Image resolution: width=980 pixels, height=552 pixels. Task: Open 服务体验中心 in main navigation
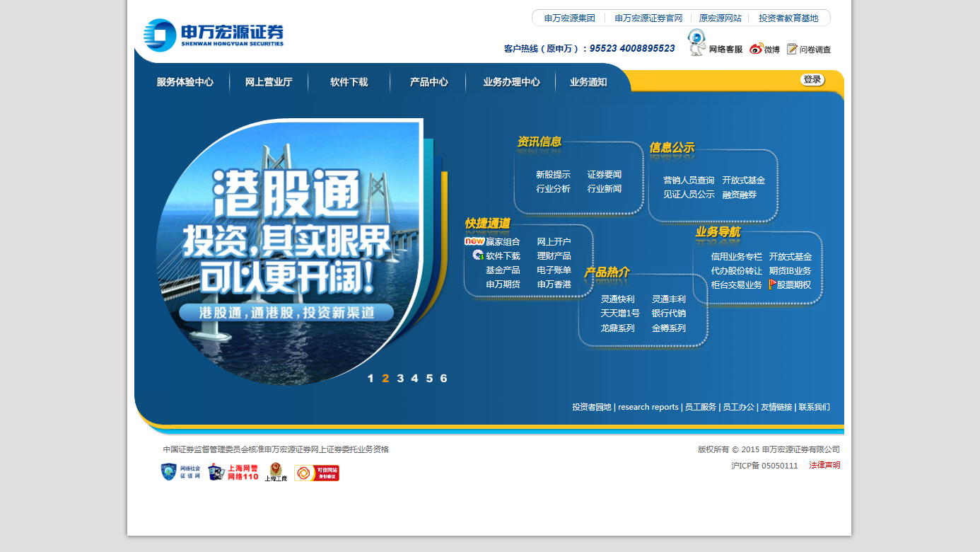[185, 82]
